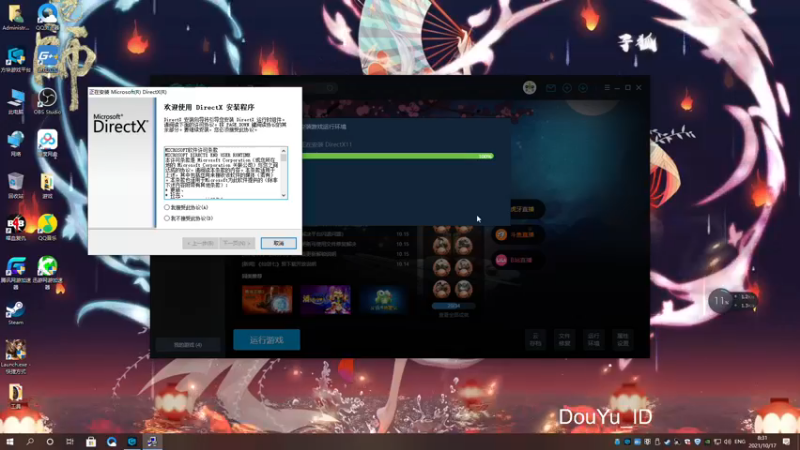Open the frog recommended game thumbnail

[384, 299]
